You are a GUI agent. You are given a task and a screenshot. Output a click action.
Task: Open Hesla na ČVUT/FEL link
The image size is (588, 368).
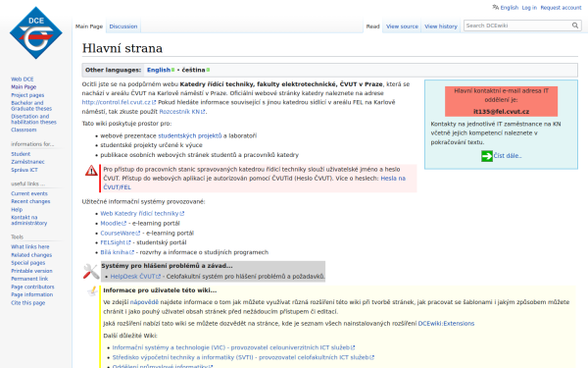[x=254, y=183]
